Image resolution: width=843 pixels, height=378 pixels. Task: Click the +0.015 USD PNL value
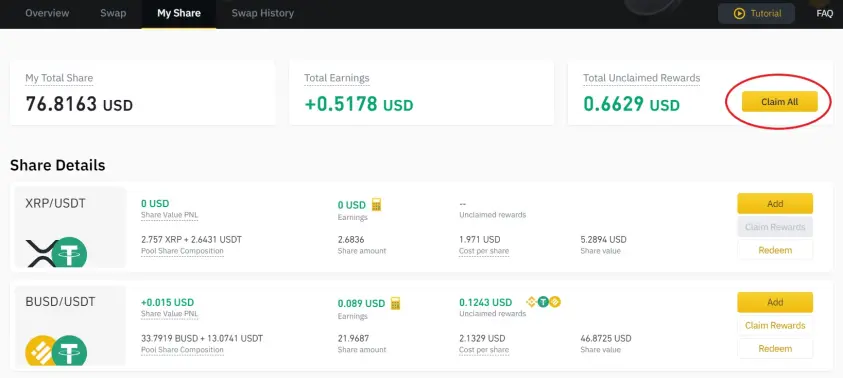click(x=167, y=302)
